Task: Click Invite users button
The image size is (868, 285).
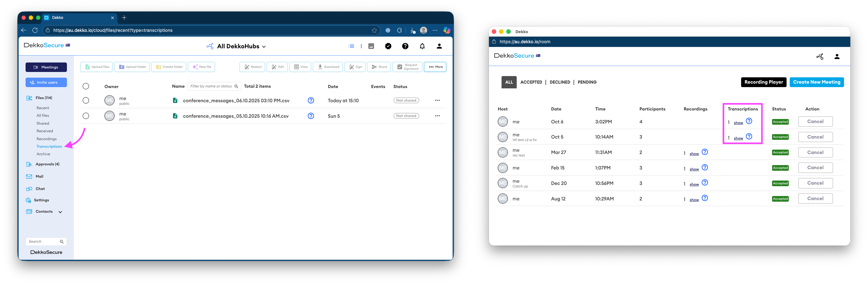Action: pyautogui.click(x=46, y=83)
